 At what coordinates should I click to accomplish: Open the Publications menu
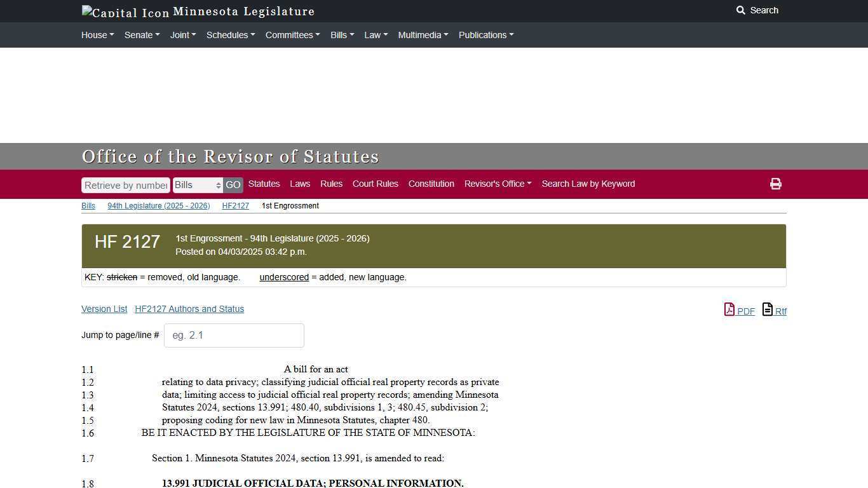[485, 35]
